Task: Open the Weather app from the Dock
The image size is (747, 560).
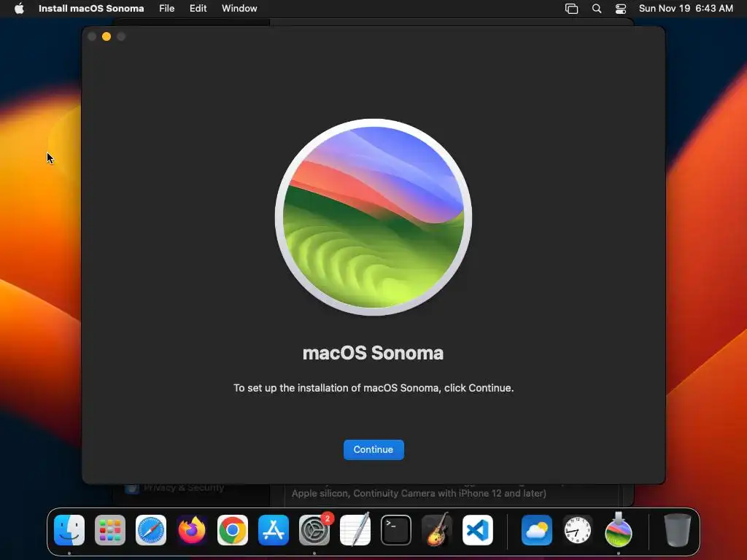Action: coord(537,530)
